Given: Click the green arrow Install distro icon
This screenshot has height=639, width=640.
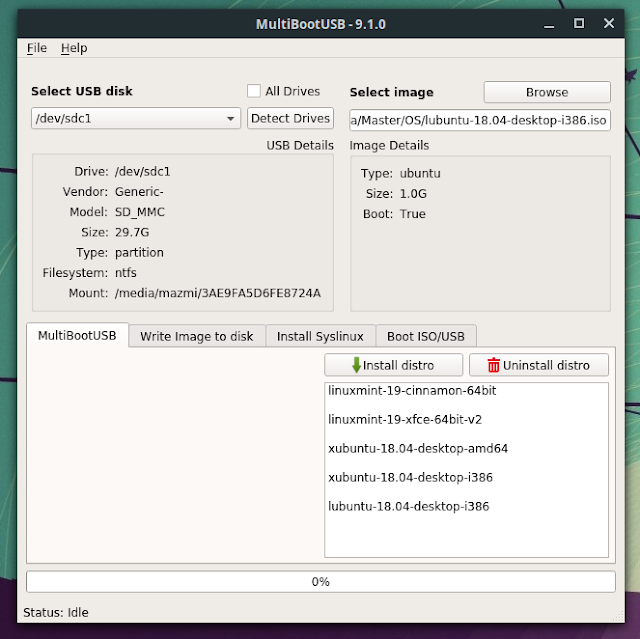Looking at the screenshot, I should click(356, 365).
